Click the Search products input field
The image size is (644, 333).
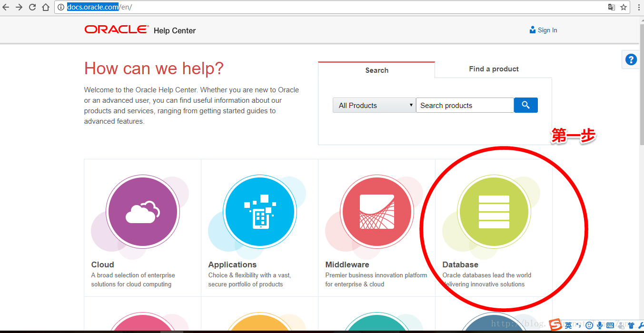465,105
